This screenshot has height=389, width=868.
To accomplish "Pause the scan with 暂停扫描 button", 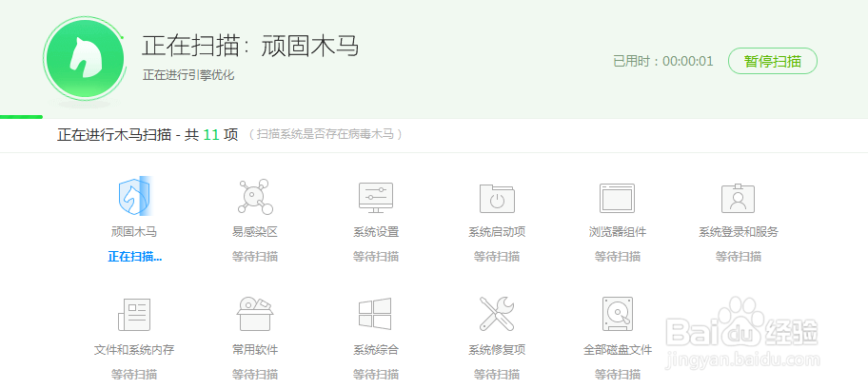I will [772, 61].
